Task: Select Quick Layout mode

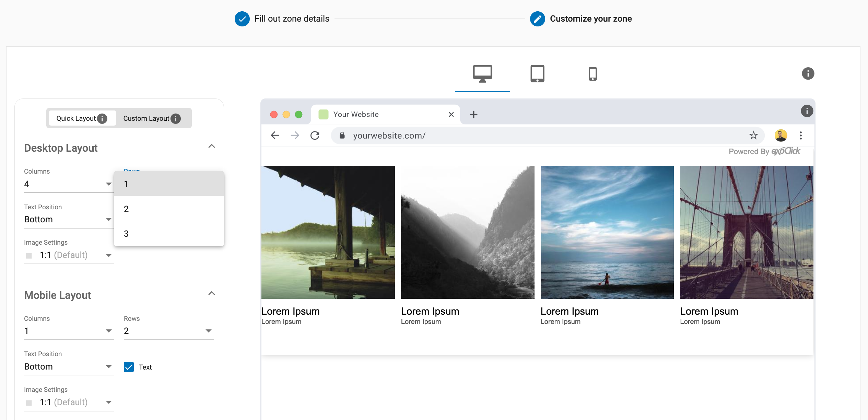Action: pyautogui.click(x=76, y=119)
